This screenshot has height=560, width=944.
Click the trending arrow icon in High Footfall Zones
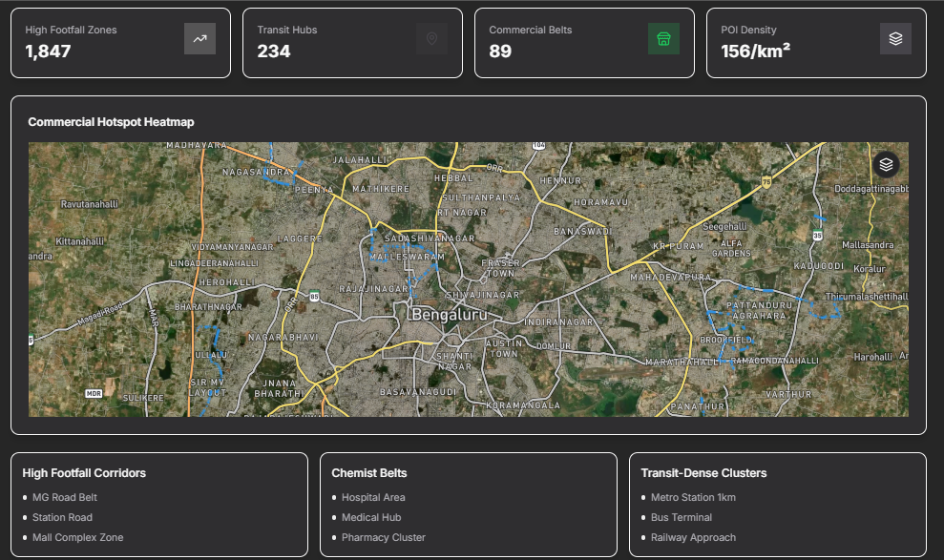tap(199, 39)
